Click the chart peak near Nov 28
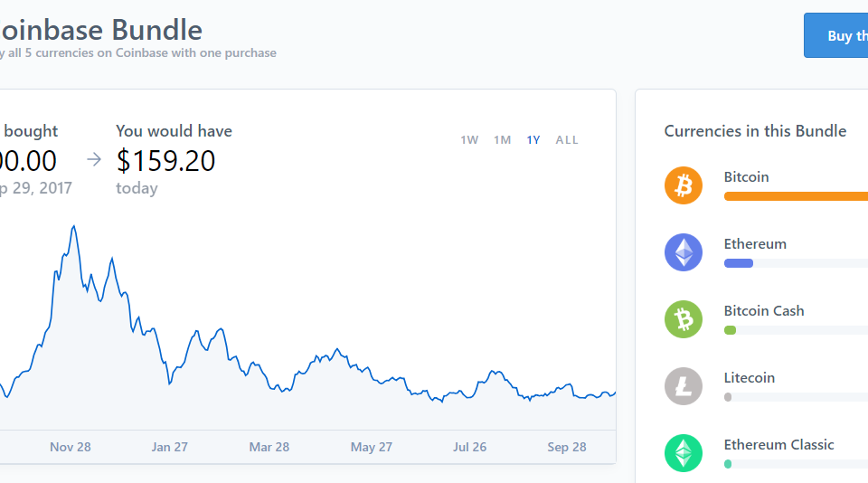This screenshot has width=868, height=483. coord(73,226)
